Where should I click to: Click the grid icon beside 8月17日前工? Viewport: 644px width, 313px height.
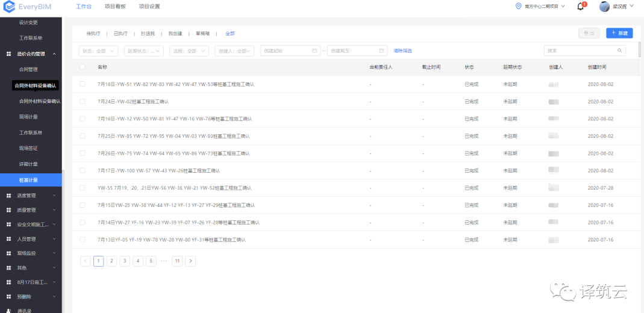click(x=8, y=282)
